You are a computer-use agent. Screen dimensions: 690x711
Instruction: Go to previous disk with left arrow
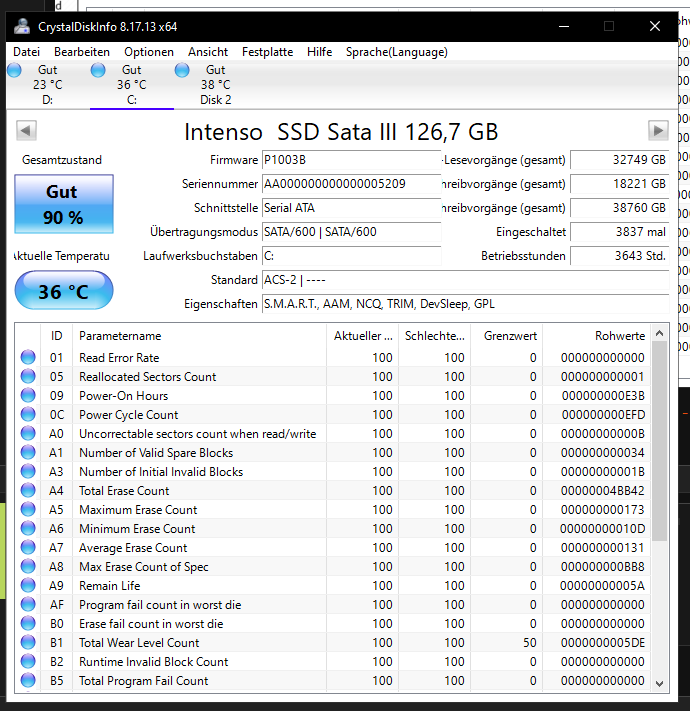coord(26,131)
